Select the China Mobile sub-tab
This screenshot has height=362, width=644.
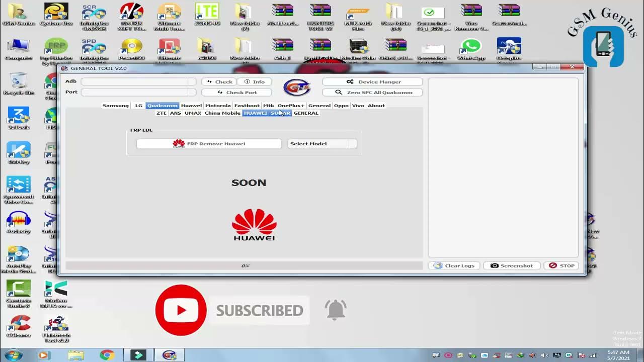(222, 113)
